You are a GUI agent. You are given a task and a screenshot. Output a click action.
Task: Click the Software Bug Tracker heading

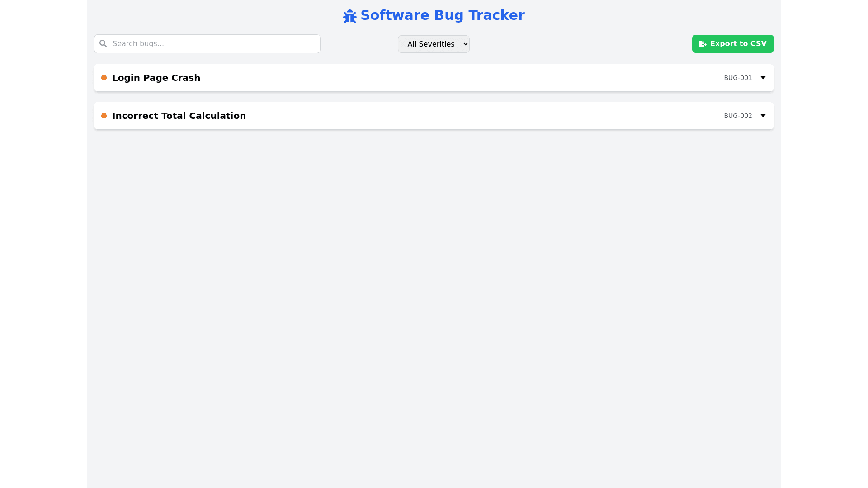(x=442, y=15)
